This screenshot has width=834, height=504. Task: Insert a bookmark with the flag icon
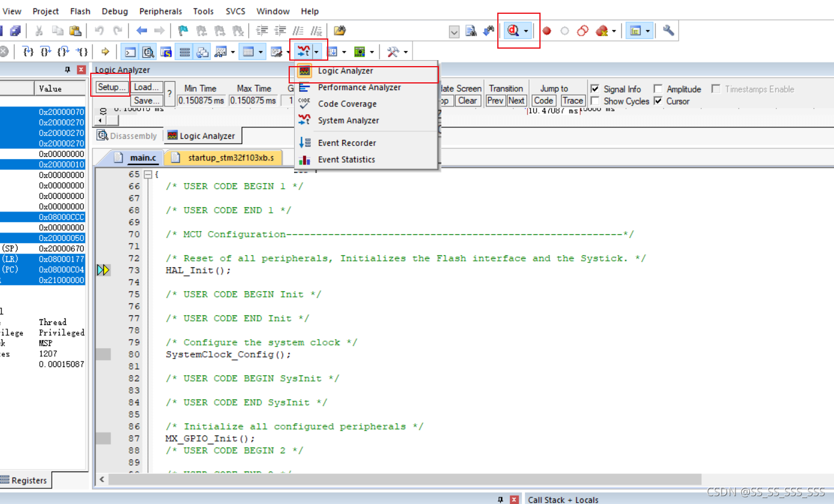point(183,31)
